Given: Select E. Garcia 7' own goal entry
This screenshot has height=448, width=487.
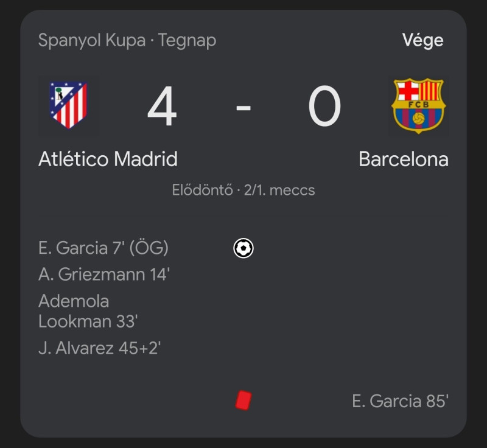Looking at the screenshot, I should [103, 248].
